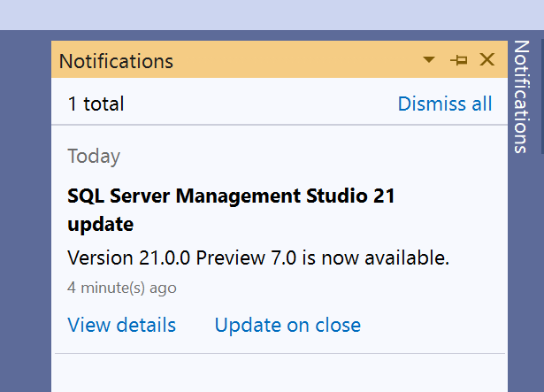Image resolution: width=544 pixels, height=392 pixels.
Task: Click the vertical scrollbar at right edge
Action: [540, 88]
